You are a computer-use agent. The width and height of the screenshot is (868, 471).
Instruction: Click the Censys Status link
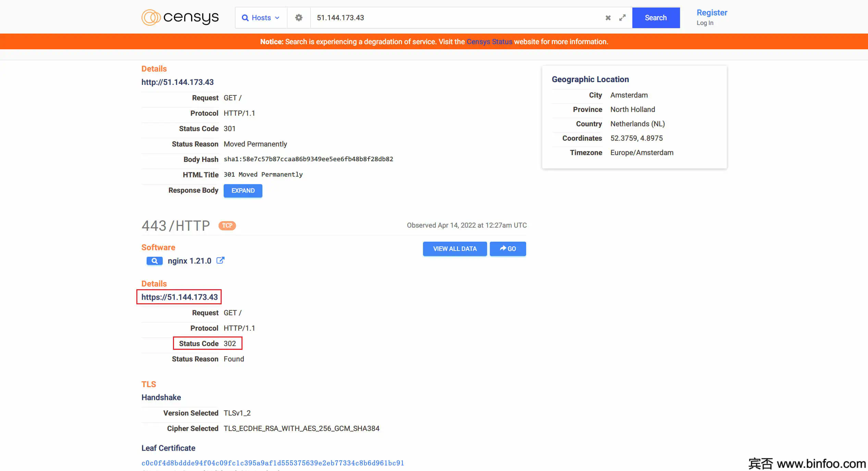[x=489, y=41]
